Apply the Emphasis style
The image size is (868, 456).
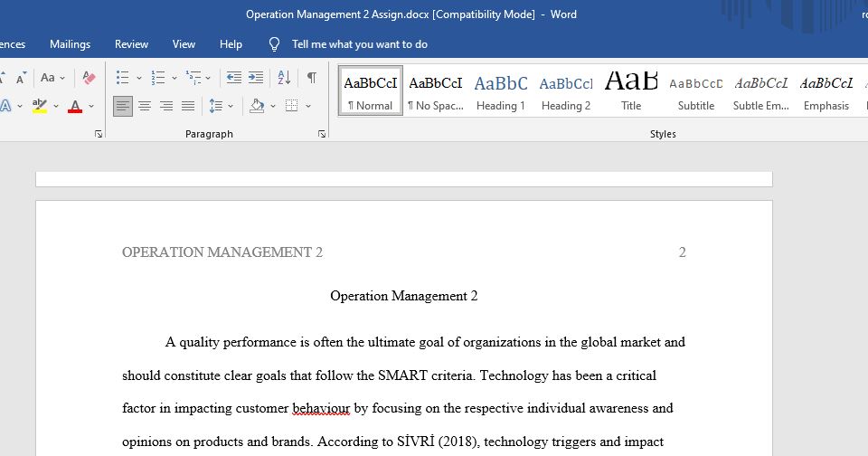pyautogui.click(x=826, y=90)
